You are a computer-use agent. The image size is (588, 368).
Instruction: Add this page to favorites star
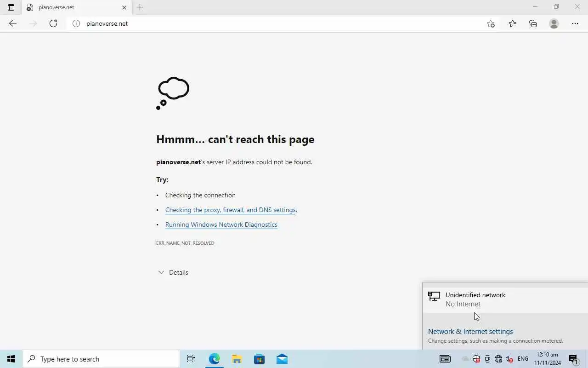[491, 23]
